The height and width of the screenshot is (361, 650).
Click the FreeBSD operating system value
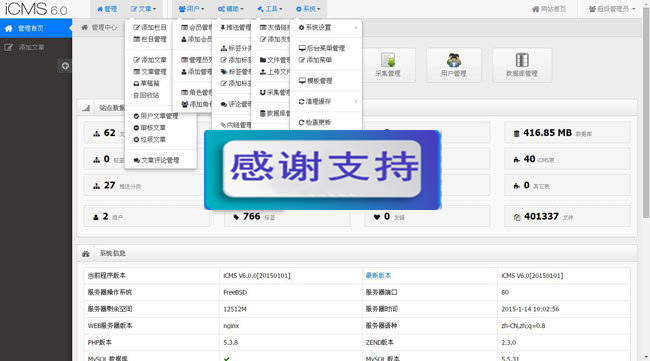tap(235, 292)
